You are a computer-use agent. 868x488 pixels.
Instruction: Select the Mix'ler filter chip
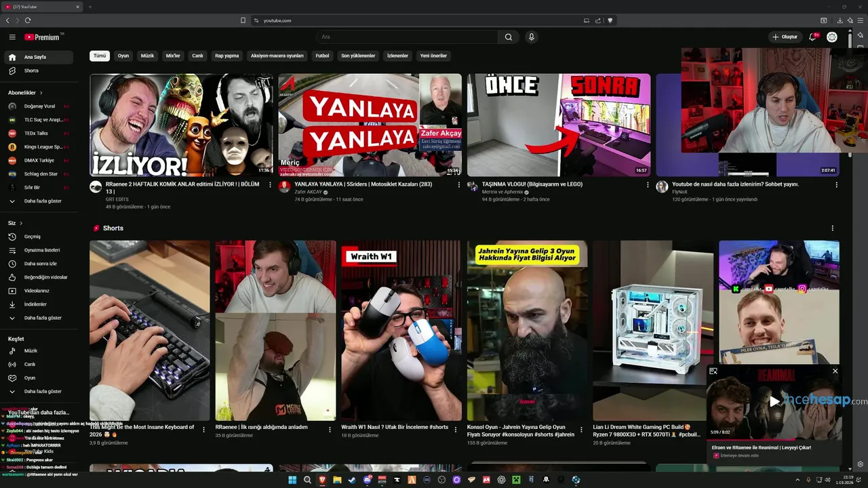tap(173, 56)
